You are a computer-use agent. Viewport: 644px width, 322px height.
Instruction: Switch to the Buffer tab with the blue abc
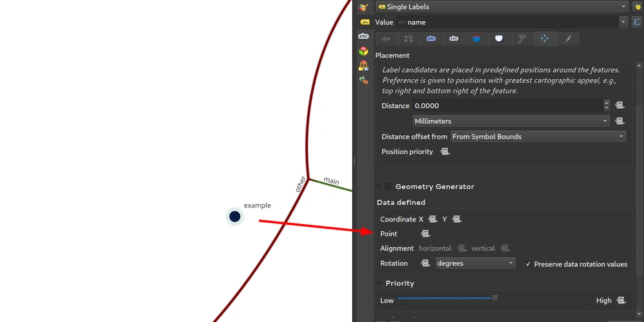click(x=431, y=39)
